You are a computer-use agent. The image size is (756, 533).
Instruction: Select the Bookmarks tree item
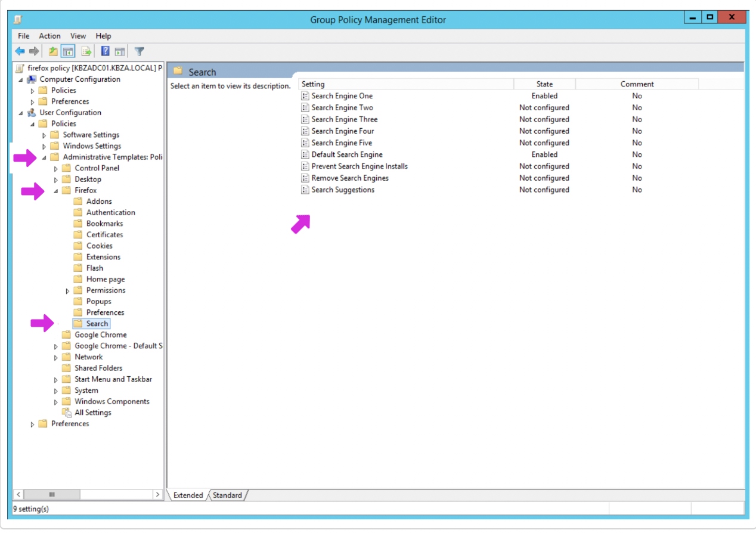click(105, 224)
